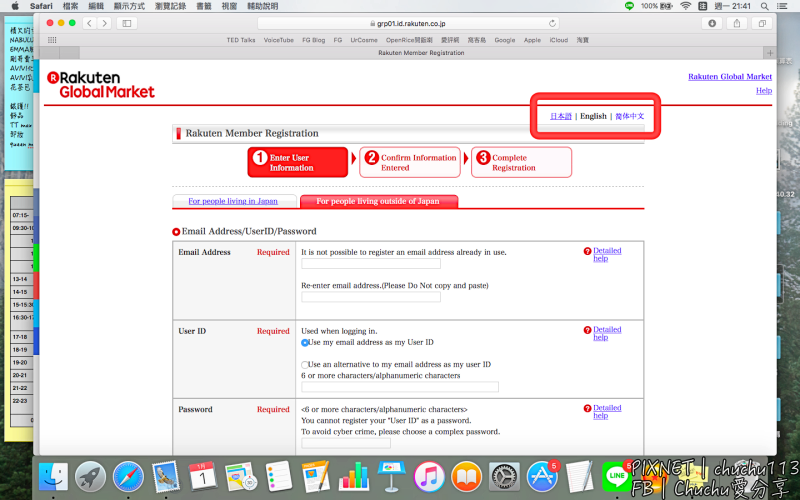Switch language to 简体中文
This screenshot has width=800, height=500.
click(x=630, y=116)
